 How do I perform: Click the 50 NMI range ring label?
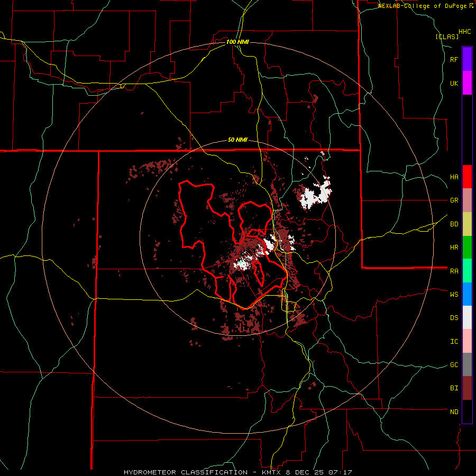(x=237, y=140)
